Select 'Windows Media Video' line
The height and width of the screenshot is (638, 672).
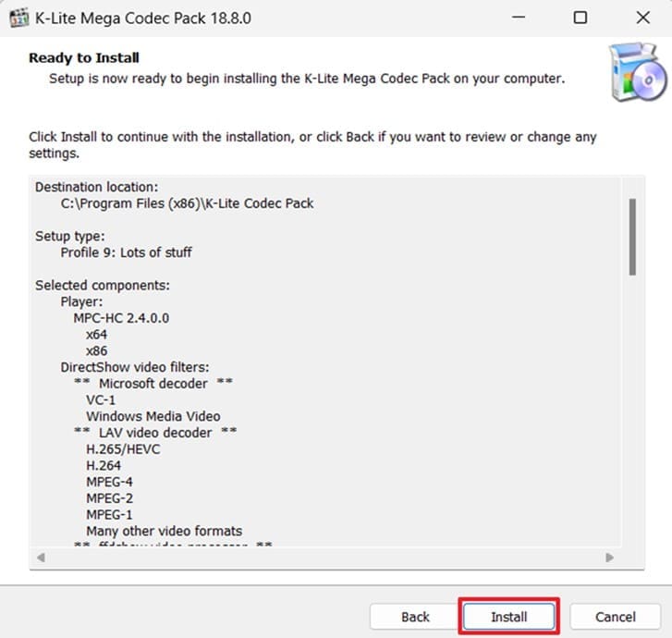[153, 416]
